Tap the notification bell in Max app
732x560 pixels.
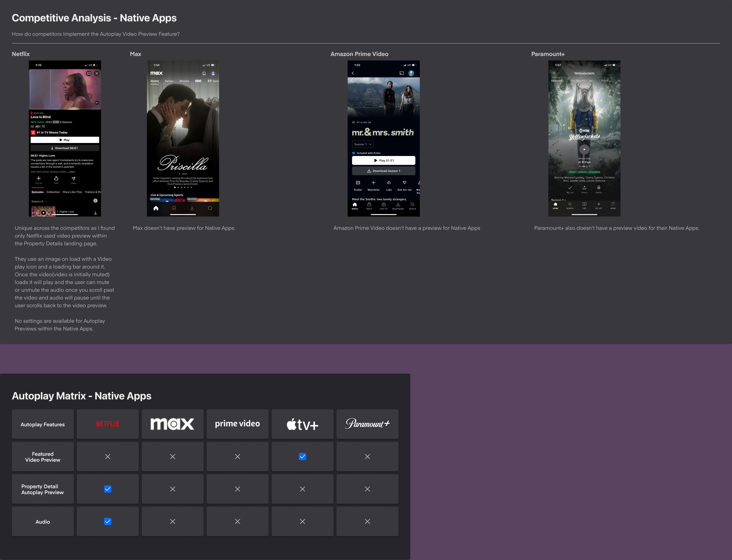point(204,73)
